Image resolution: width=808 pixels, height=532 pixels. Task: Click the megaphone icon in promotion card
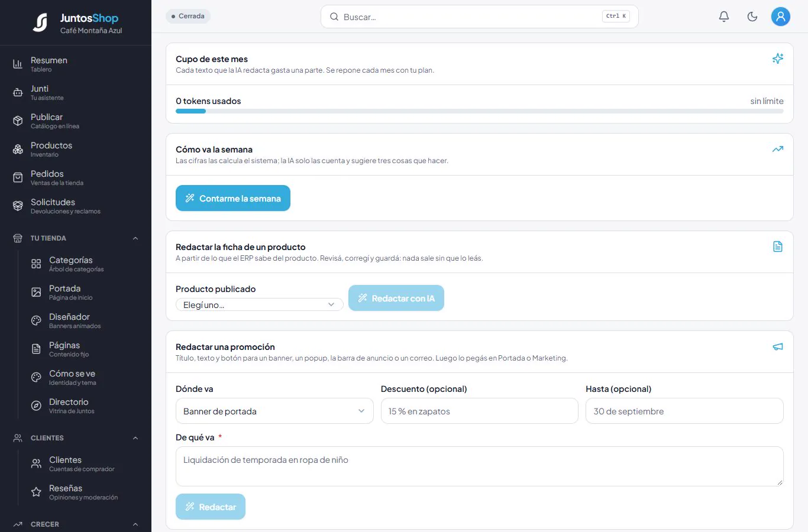(778, 346)
